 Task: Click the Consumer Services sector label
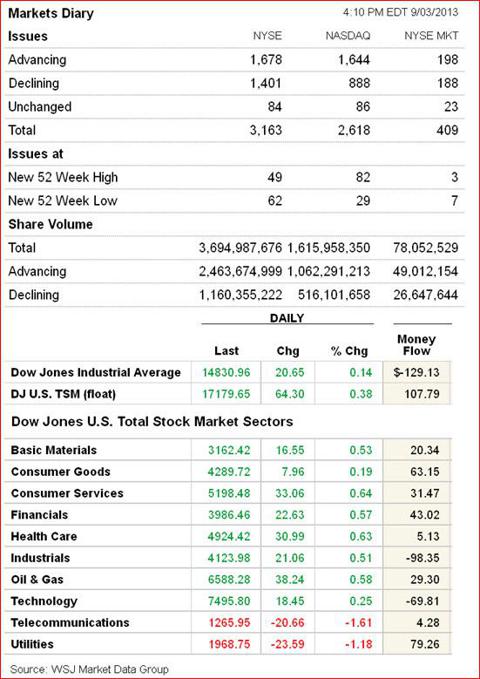pyautogui.click(x=67, y=493)
